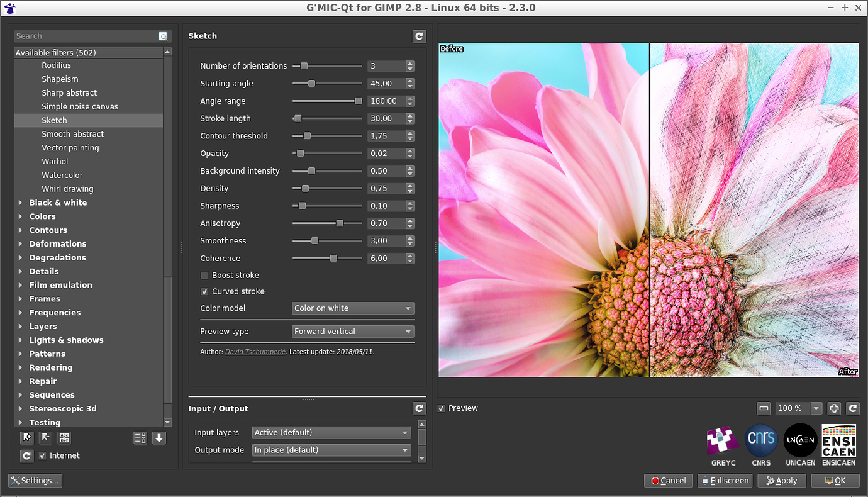Click the remove-from-favorites bookmark icon

(x=45, y=437)
